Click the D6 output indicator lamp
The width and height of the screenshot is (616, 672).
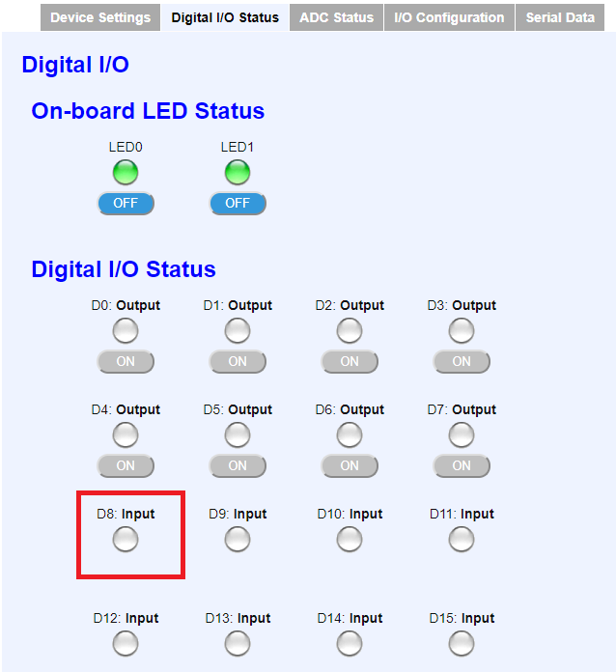pos(350,434)
